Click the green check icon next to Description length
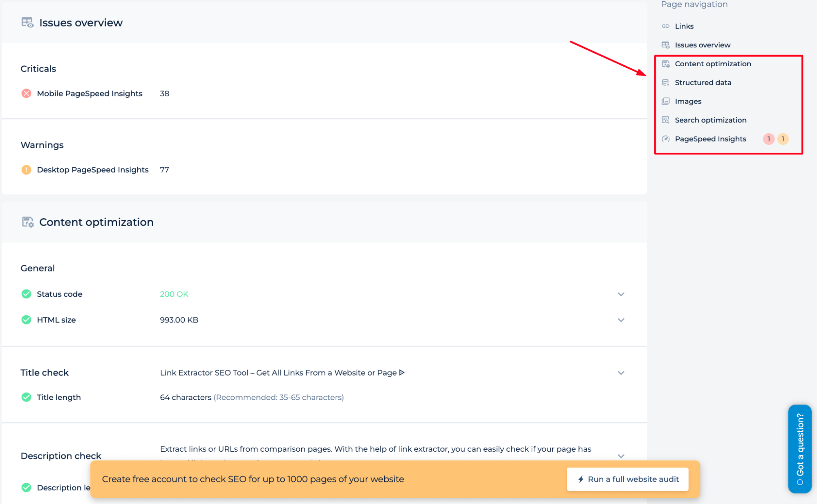This screenshot has height=504, width=817. pyautogui.click(x=26, y=487)
